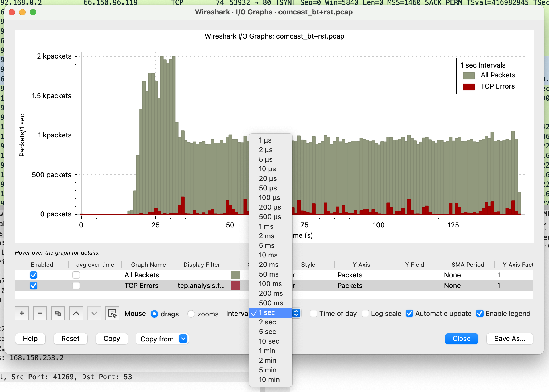The width and height of the screenshot is (549, 392).
Task: Clear all graphs using the list-delete icon
Action: pyautogui.click(x=112, y=314)
